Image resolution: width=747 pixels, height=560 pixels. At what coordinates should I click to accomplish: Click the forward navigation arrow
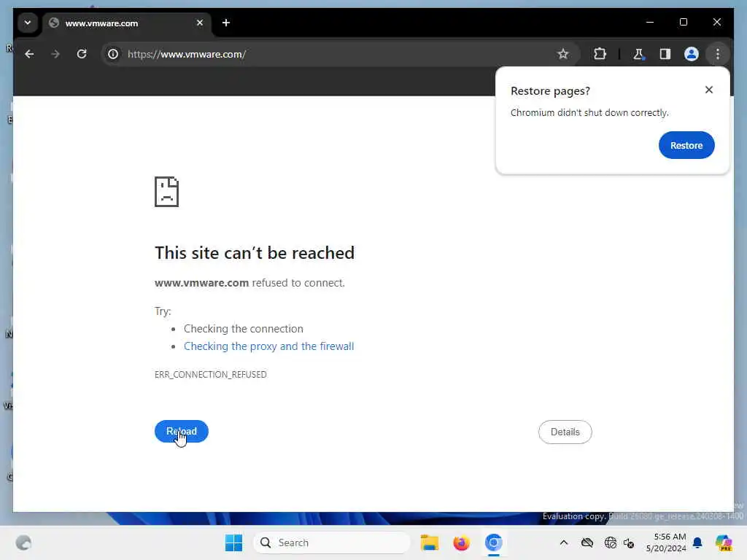[x=55, y=54]
